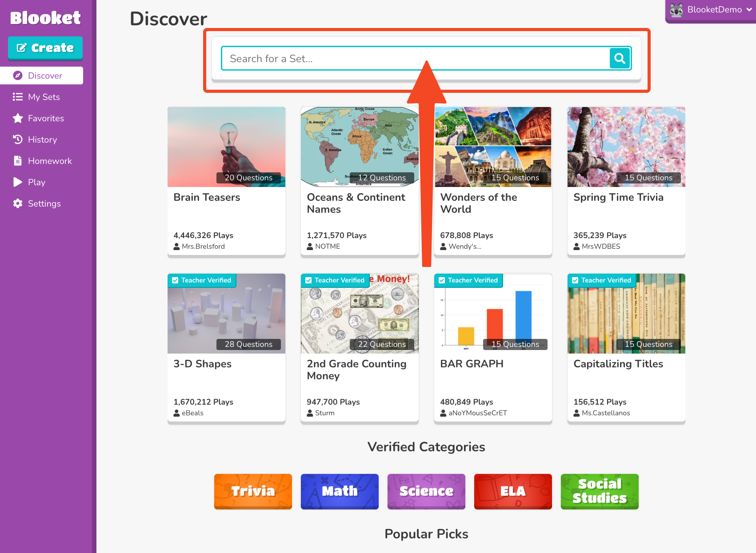Click the Settings gear icon
756x553 pixels.
[18, 203]
